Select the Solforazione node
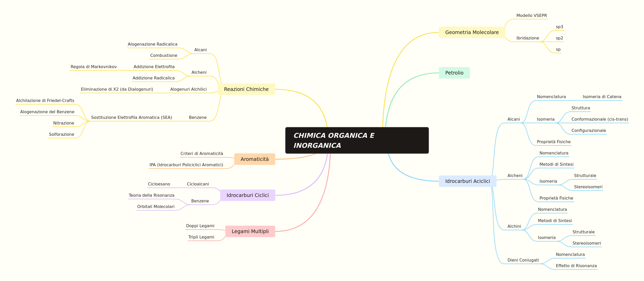 coord(61,134)
